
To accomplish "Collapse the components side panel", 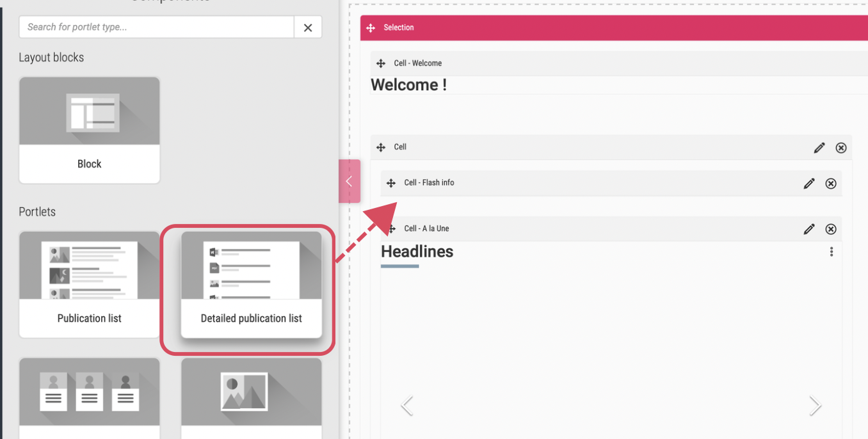I will tap(349, 182).
